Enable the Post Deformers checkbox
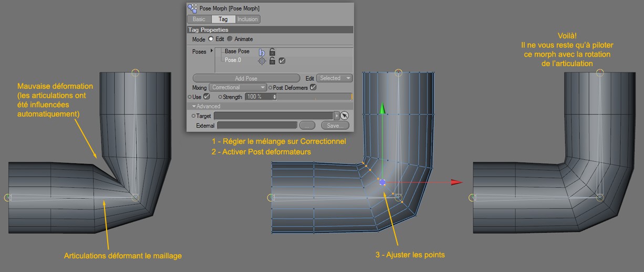The height and width of the screenshot is (272, 644). (314, 87)
